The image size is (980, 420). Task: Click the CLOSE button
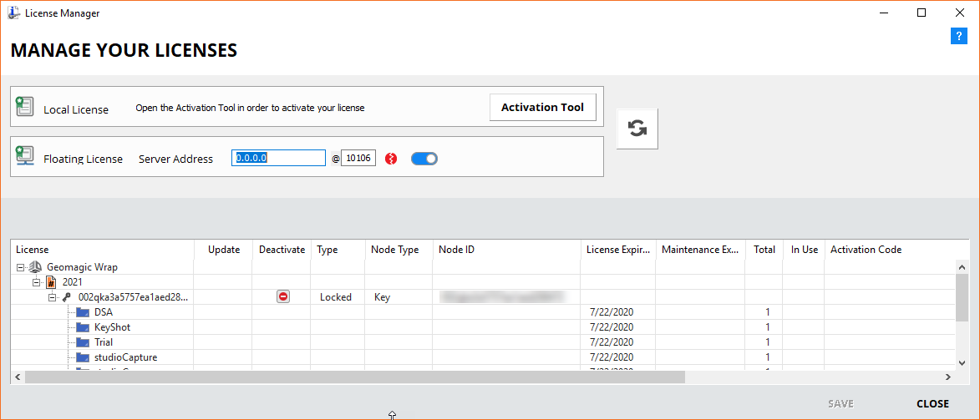(x=932, y=404)
